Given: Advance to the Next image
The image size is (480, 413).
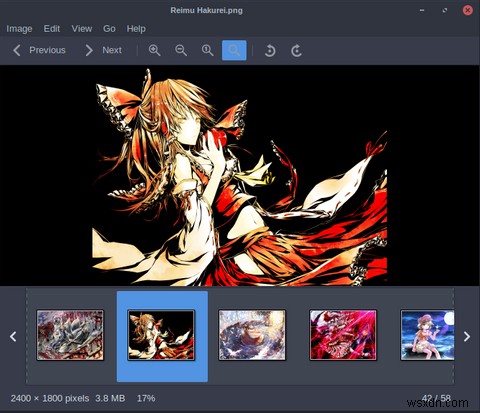Looking at the screenshot, I should tap(103, 50).
